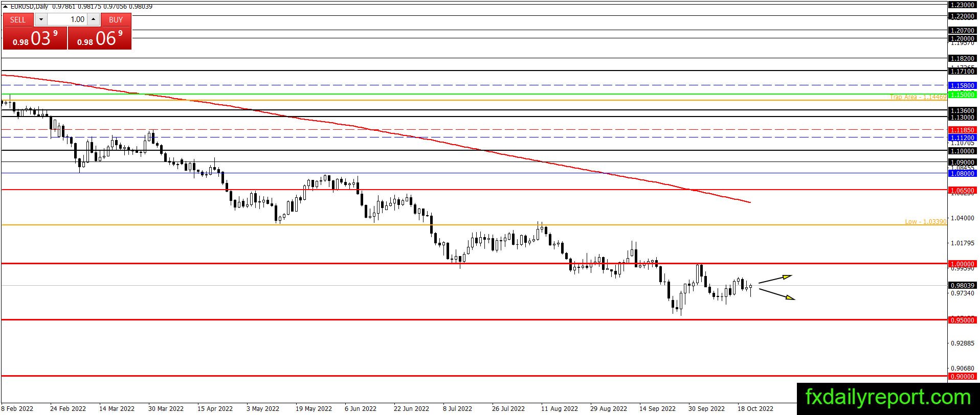Increase trade volume with the up arrow

tap(93, 19)
